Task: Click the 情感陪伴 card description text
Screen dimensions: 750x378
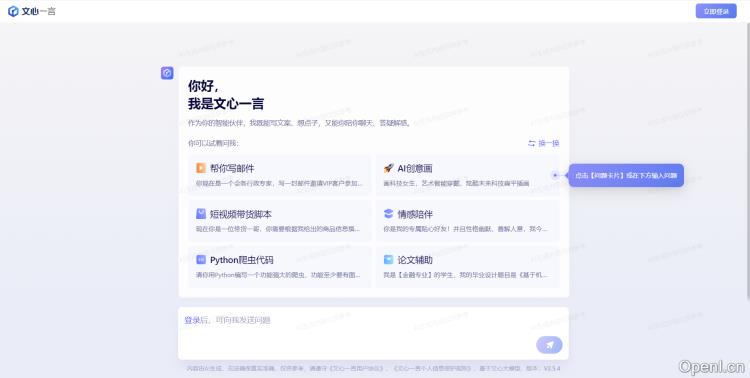Action: [x=465, y=229]
